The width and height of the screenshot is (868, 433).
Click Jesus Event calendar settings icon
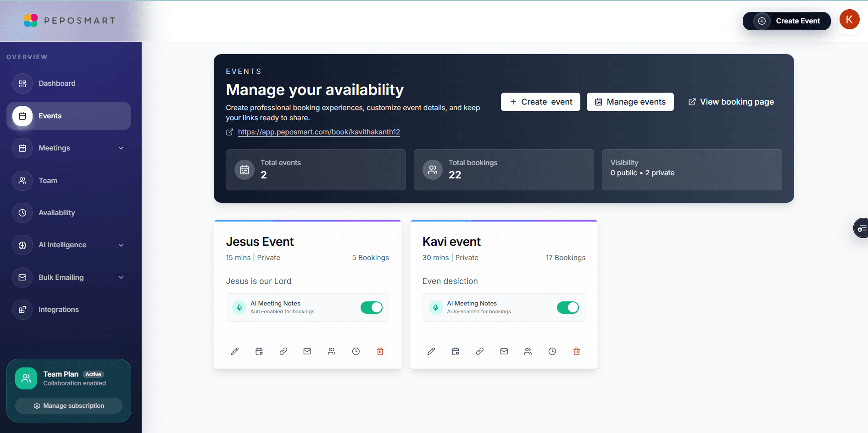click(x=259, y=351)
